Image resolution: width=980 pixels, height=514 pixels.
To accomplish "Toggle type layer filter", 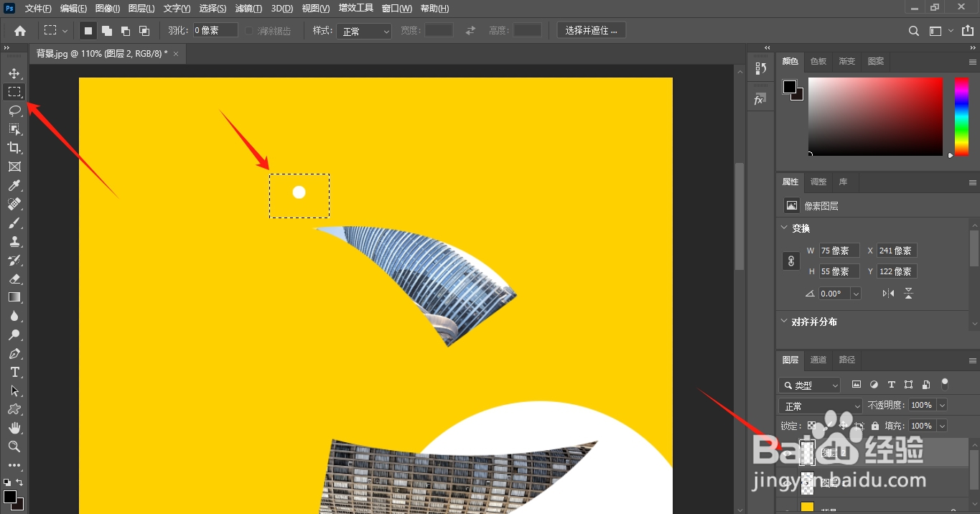I will point(892,385).
